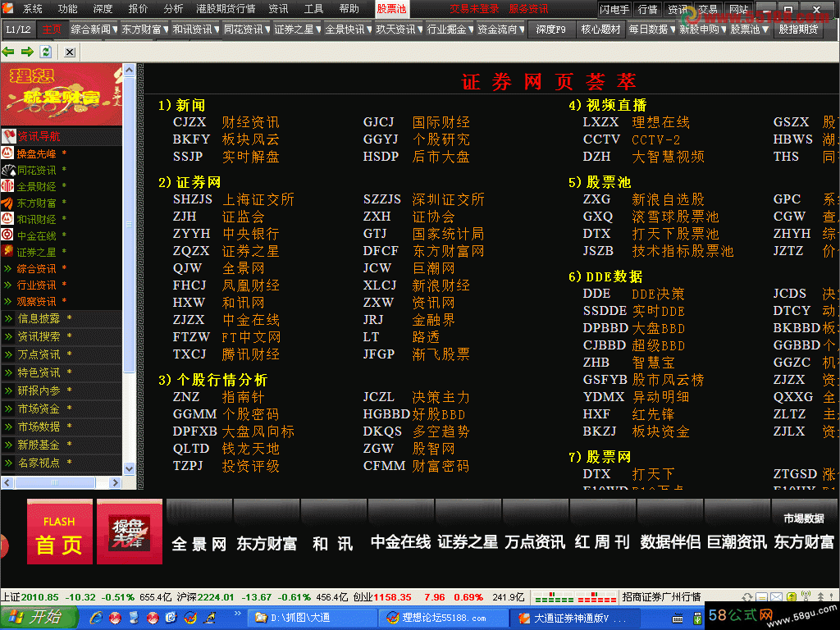Switch to the 主页 tab
Image resolution: width=840 pixels, height=630 pixels.
[x=52, y=30]
